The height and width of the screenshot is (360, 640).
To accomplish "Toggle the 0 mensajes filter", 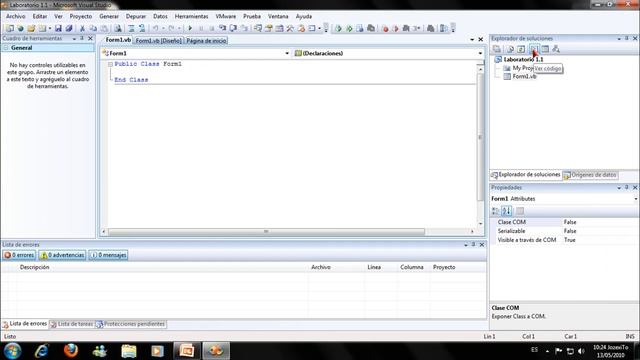I will tap(108, 255).
